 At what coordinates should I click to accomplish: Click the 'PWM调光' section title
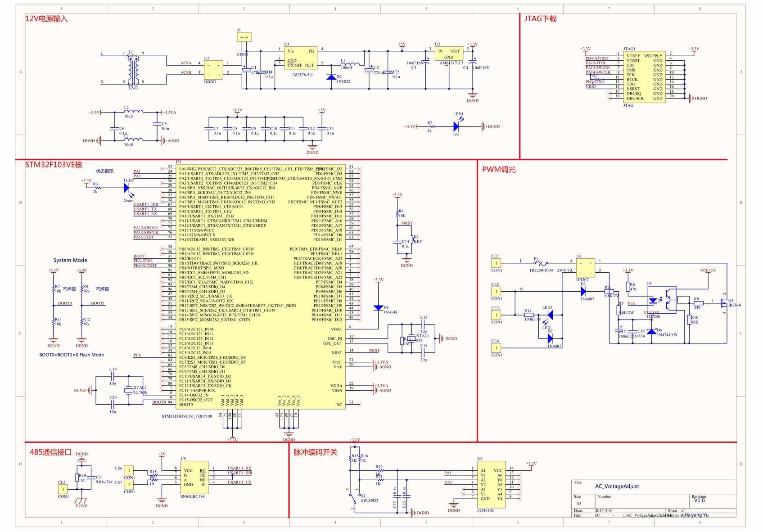coord(499,170)
